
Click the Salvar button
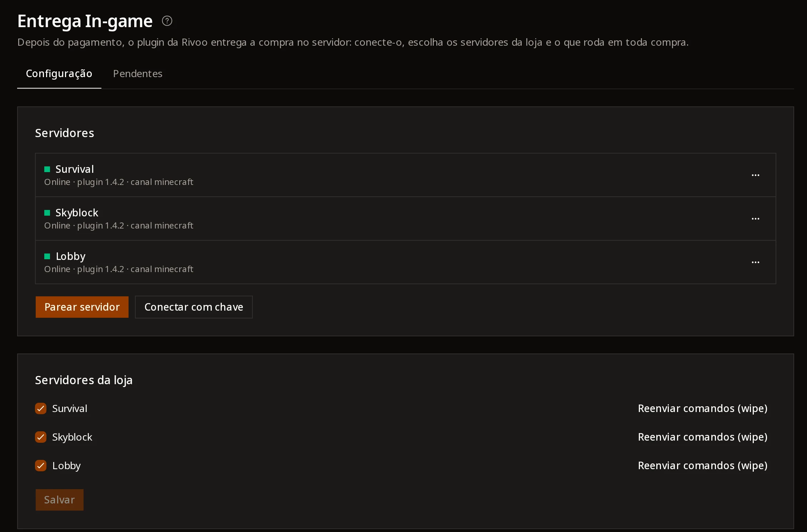(x=60, y=500)
